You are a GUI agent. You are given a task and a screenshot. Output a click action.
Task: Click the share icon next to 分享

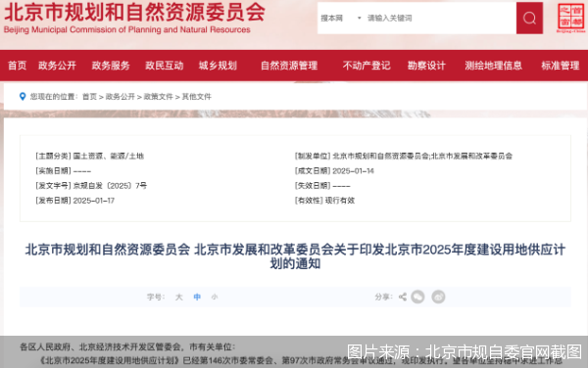point(403,297)
